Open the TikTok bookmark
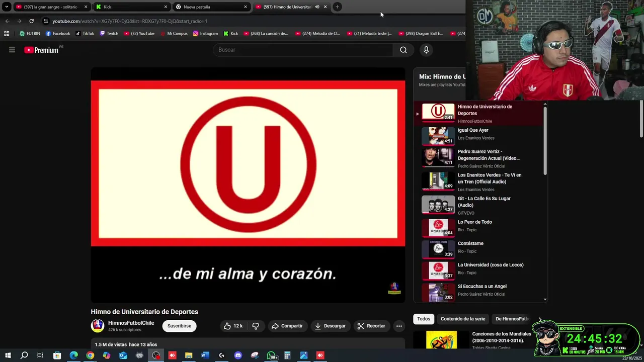644x362 pixels. point(85,34)
